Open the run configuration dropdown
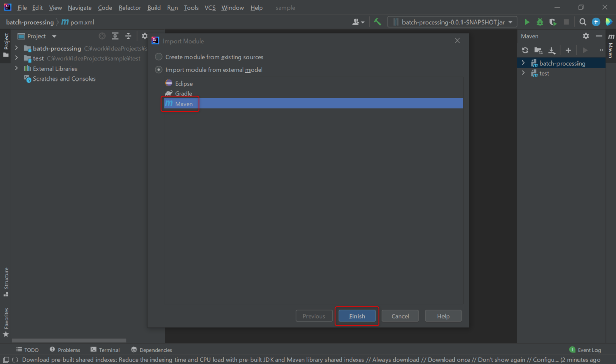Image resolution: width=616 pixels, height=364 pixels. (x=452, y=22)
